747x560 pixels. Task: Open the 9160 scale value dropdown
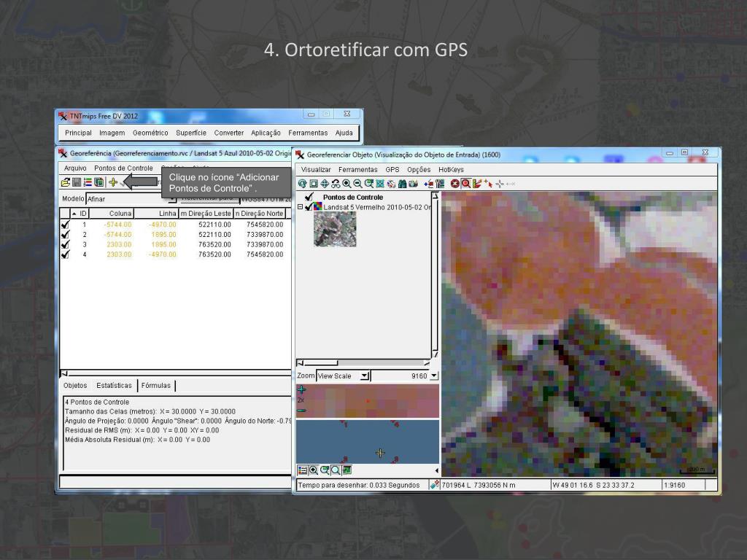(x=433, y=376)
